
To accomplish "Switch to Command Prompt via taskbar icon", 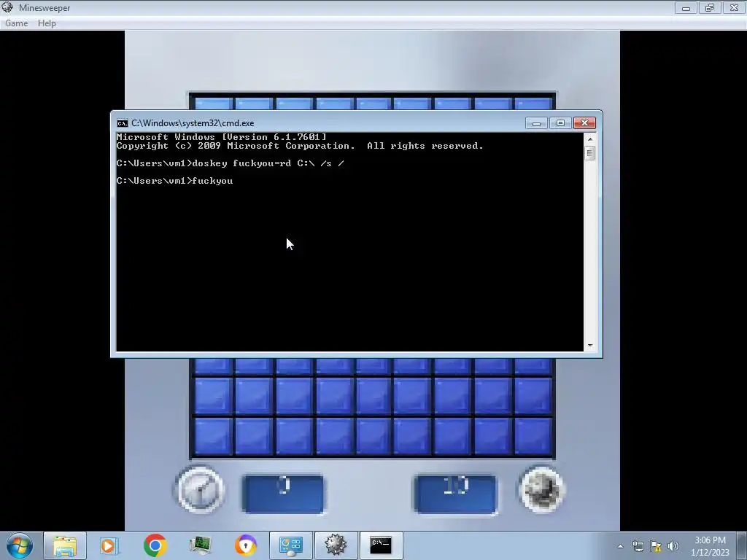I will pos(381,545).
